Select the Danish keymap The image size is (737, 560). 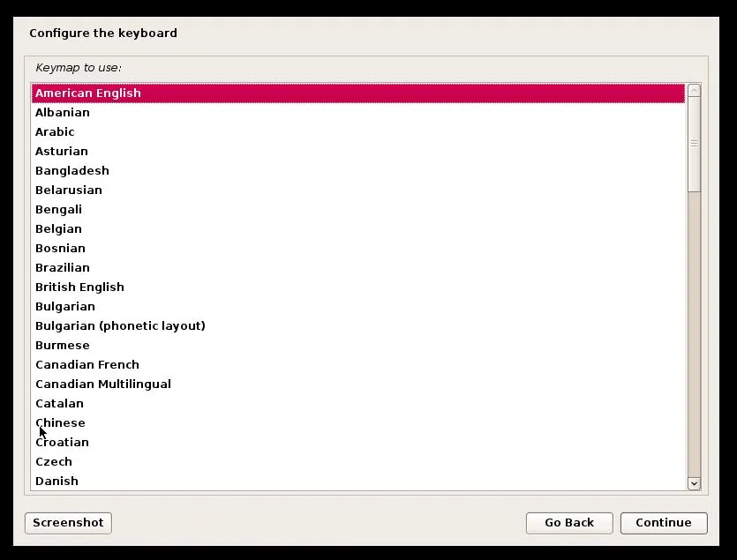click(x=56, y=481)
